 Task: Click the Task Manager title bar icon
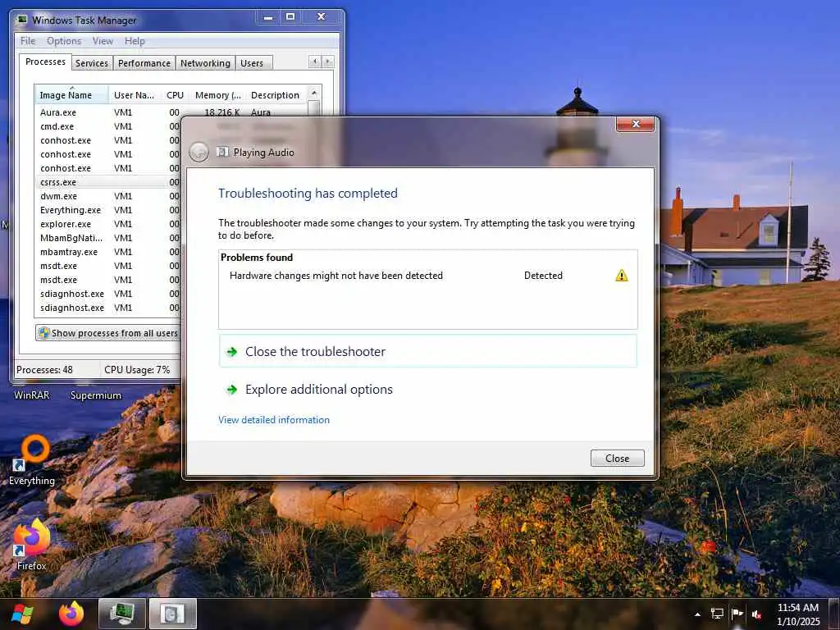(x=21, y=20)
